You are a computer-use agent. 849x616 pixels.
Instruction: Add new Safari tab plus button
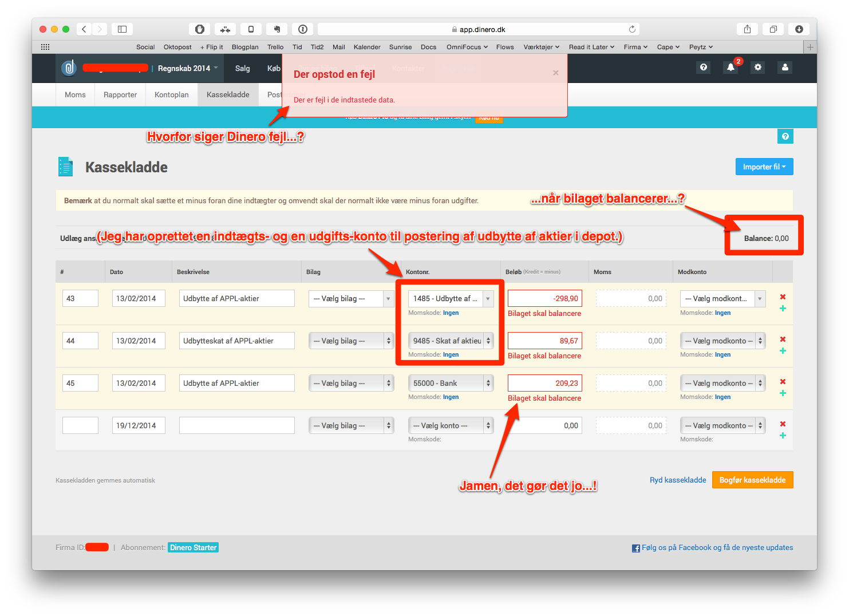pos(810,47)
